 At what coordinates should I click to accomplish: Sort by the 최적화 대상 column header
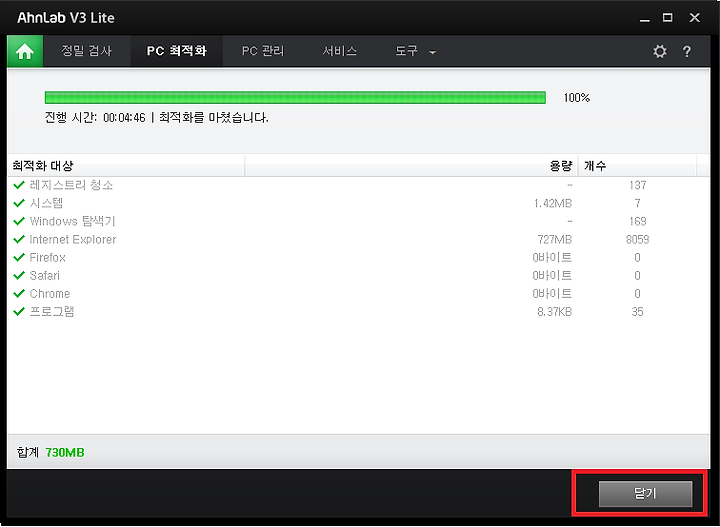(126, 166)
